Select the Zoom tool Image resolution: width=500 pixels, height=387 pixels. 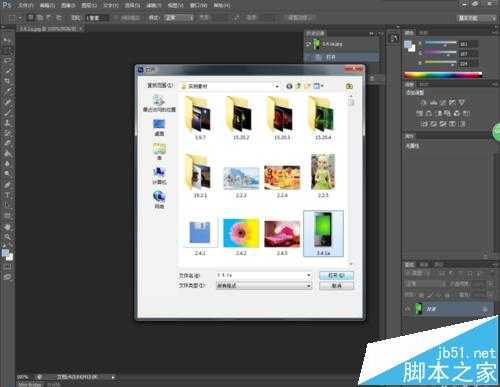tap(7, 237)
